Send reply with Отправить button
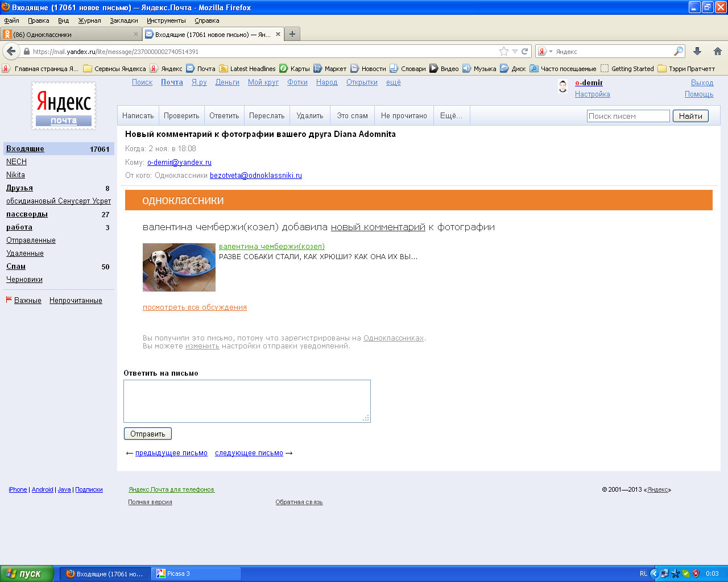 tap(148, 434)
